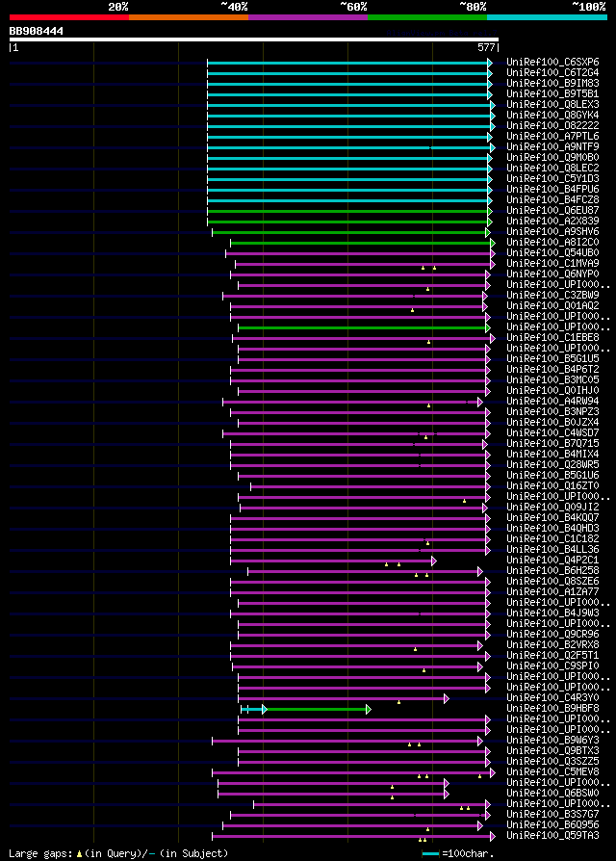This screenshot has width=616, height=861.
Task: Open hit UniRef100_C3ZBW9
Action: 552,296
